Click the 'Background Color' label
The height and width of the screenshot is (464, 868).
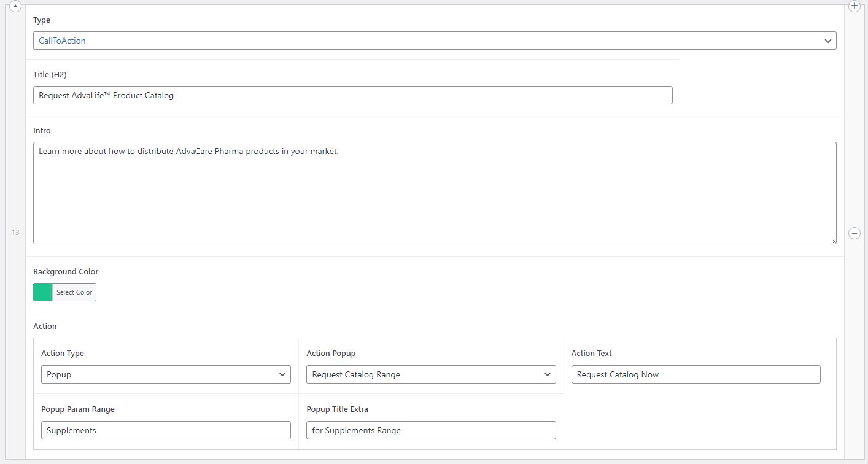[66, 271]
